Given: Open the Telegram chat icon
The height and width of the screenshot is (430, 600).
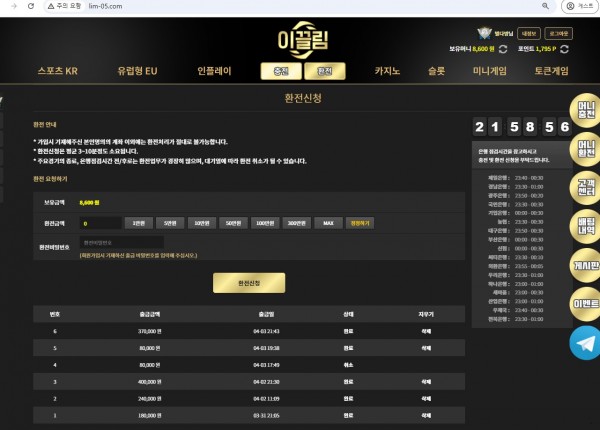Looking at the screenshot, I should pyautogui.click(x=585, y=343).
